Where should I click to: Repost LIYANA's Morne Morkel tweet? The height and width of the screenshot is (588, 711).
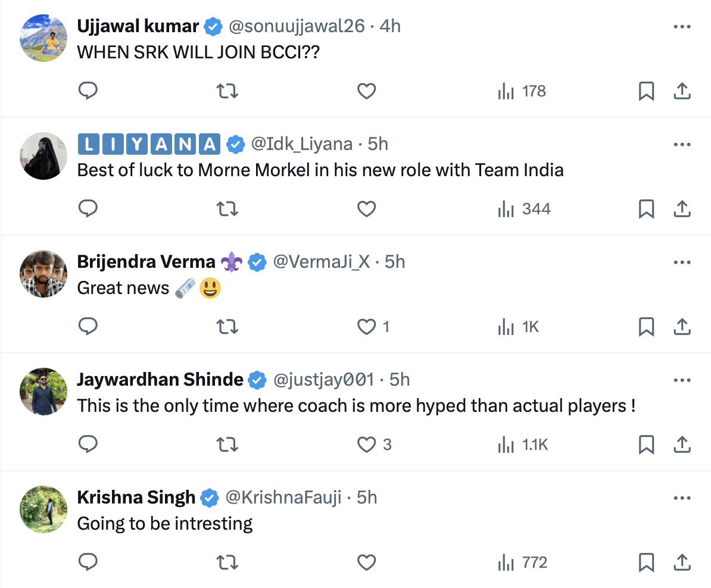(x=226, y=209)
